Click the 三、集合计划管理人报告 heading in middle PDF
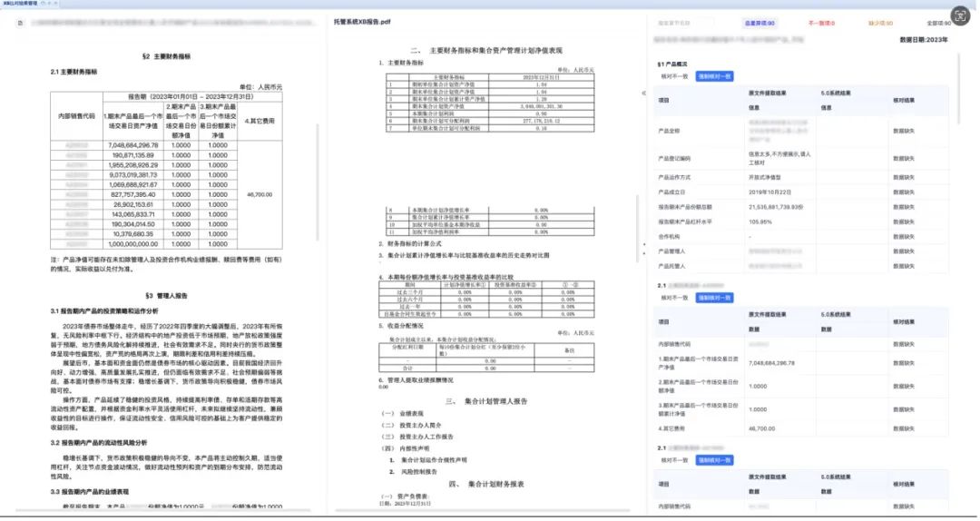The height and width of the screenshot is (521, 980). (486, 401)
